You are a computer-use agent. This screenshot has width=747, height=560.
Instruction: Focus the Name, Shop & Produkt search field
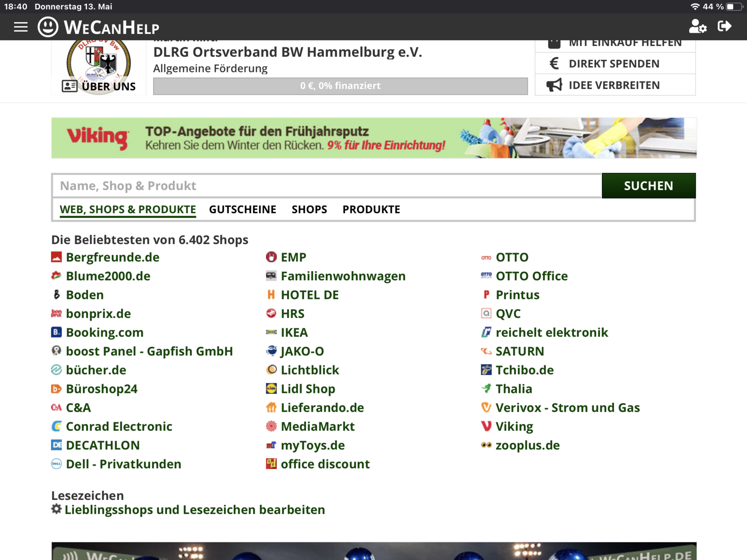pyautogui.click(x=327, y=185)
